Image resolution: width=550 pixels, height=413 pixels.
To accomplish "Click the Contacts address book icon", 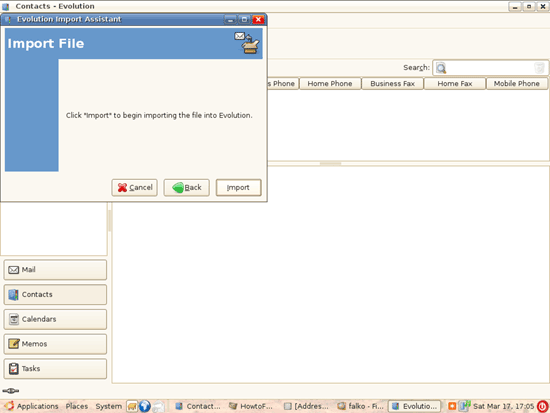I will coord(13,295).
